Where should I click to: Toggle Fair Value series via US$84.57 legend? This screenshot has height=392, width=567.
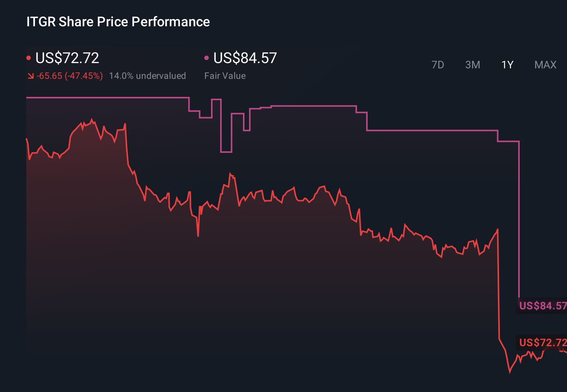(244, 58)
